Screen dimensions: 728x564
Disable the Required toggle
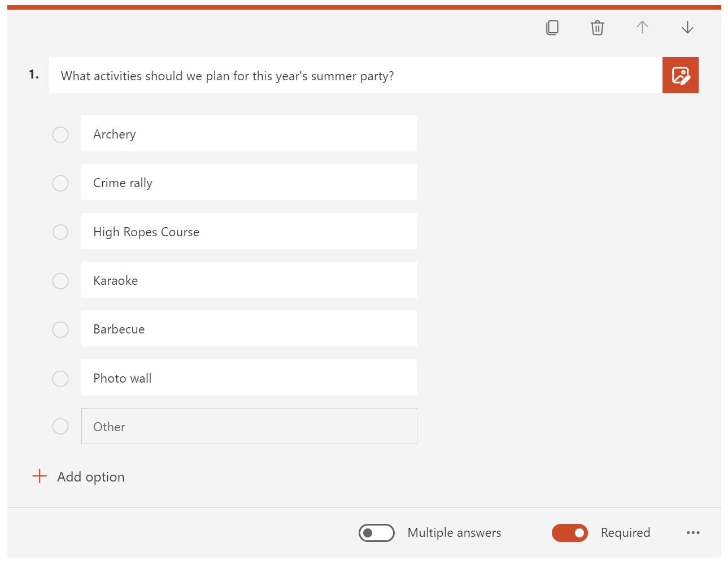tap(569, 532)
